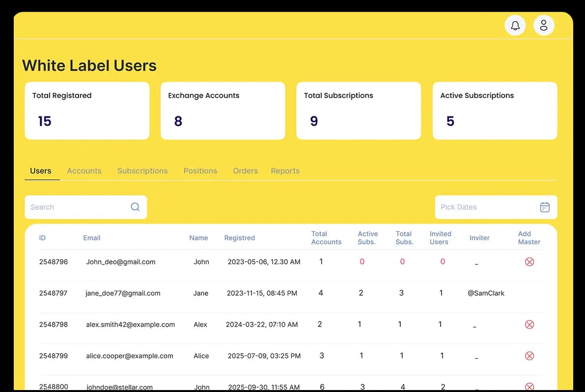Click user ID 2548797

coord(54,293)
